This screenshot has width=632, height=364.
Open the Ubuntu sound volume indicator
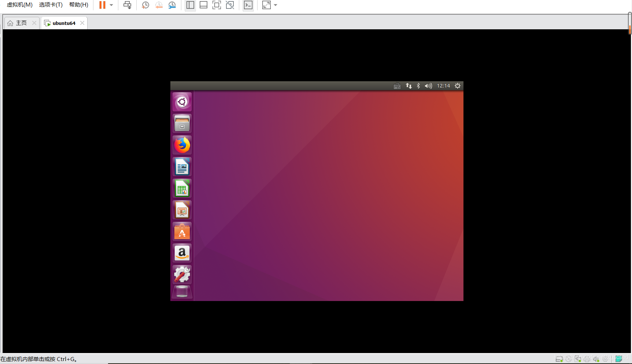tap(428, 86)
